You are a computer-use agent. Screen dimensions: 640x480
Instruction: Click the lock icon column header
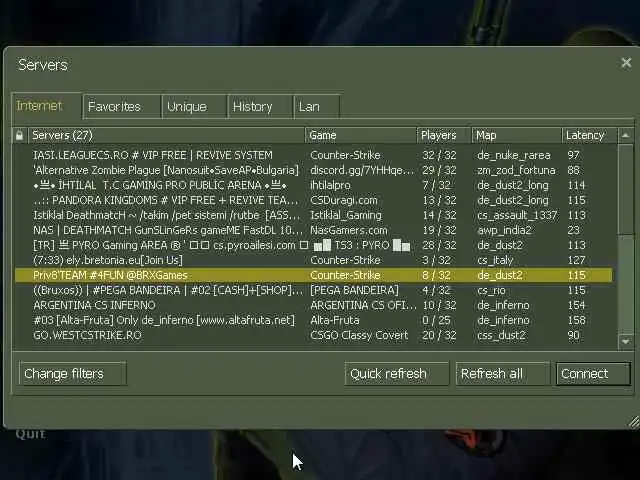(x=19, y=135)
